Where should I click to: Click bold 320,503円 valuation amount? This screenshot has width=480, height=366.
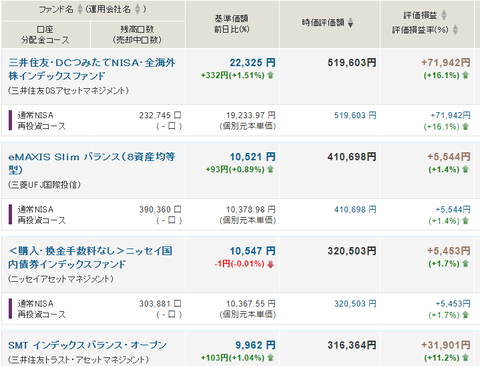click(x=352, y=251)
